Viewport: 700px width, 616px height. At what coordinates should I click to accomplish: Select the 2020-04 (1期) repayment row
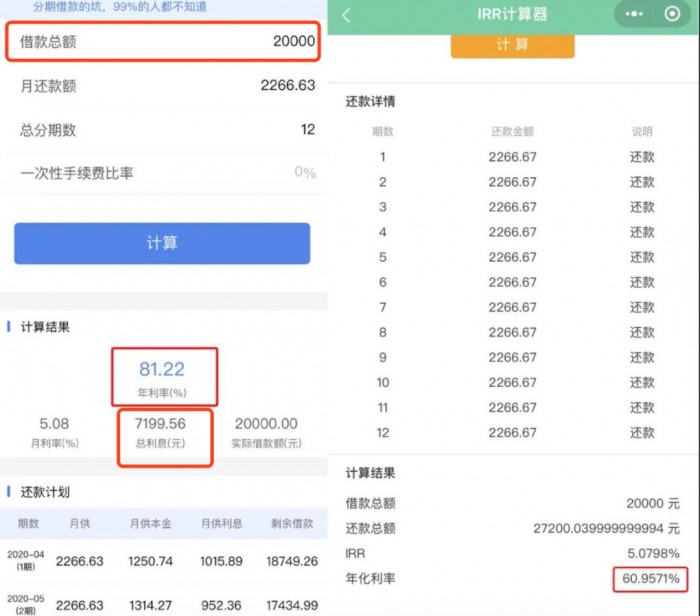162,561
